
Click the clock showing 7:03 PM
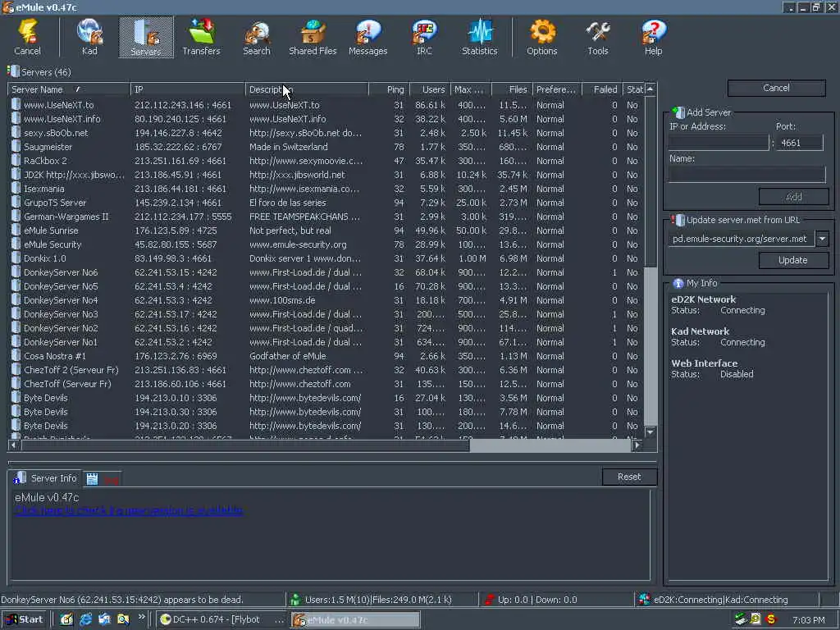pos(808,620)
